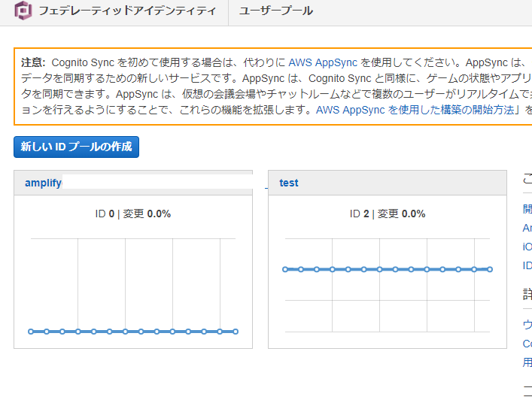
Task: Click the 注意: label in the notice
Action: click(33, 62)
